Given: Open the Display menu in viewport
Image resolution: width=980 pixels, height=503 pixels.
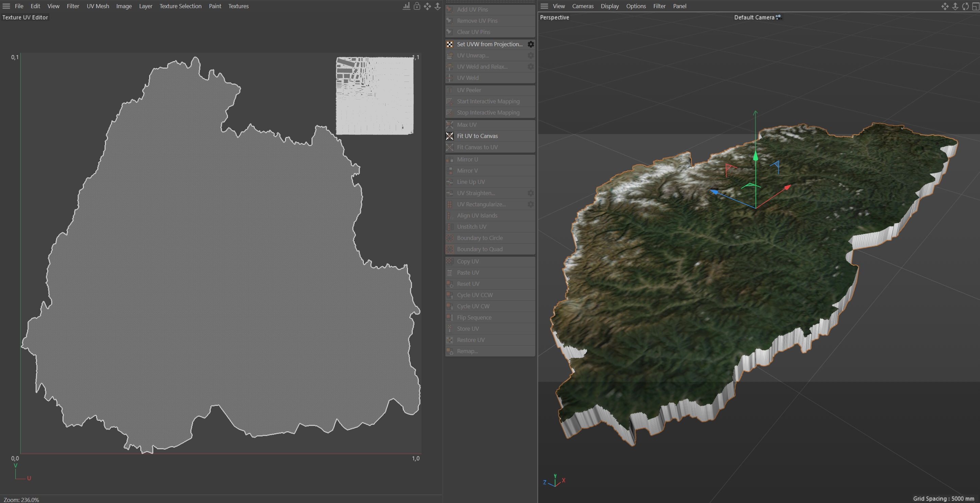Looking at the screenshot, I should [609, 6].
